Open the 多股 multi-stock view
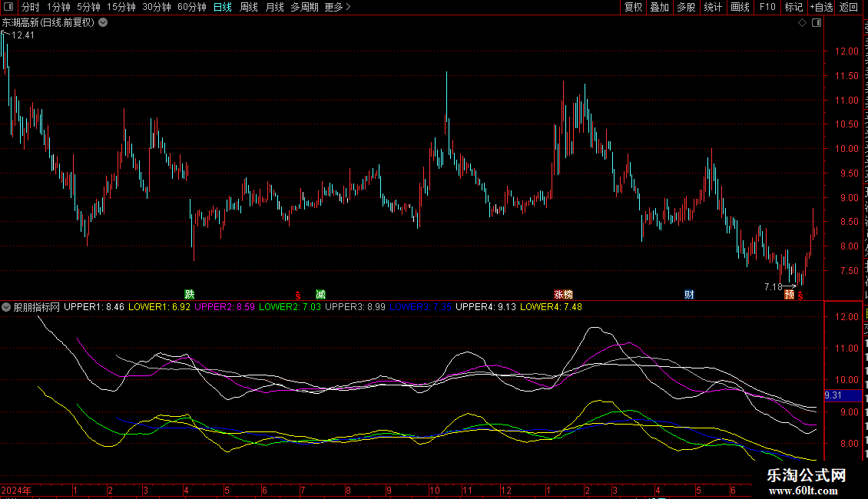 [x=686, y=7]
